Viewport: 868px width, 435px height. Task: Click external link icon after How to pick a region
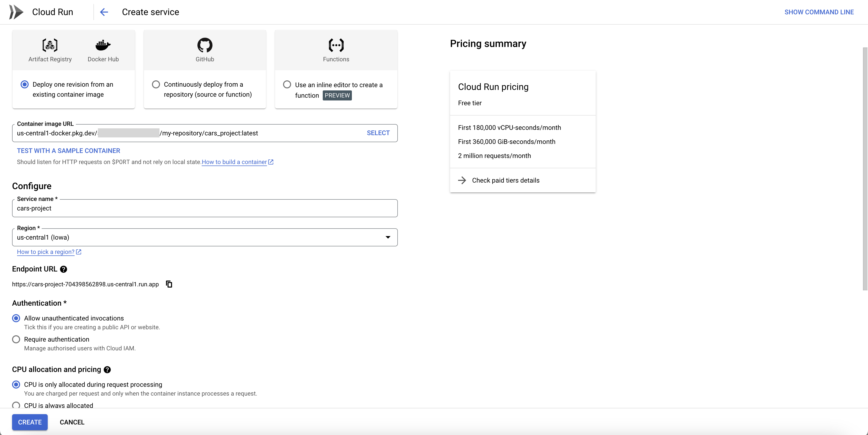(x=79, y=252)
